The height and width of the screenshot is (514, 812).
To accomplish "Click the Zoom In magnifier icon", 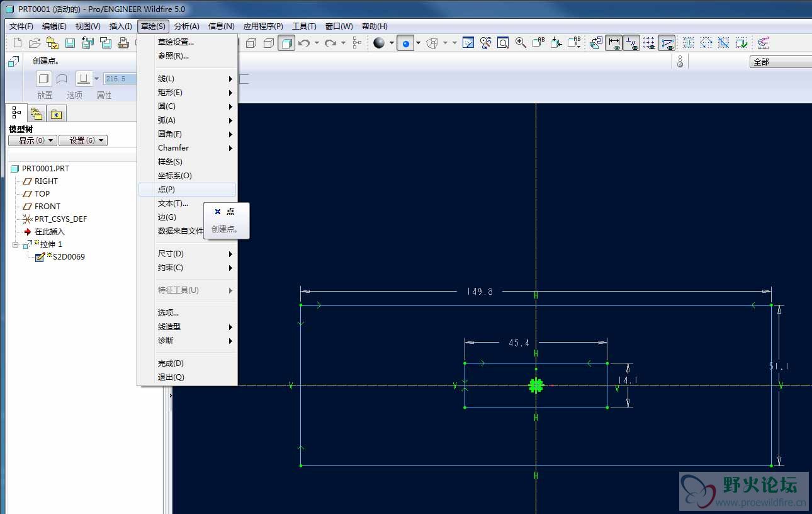I will click(521, 43).
